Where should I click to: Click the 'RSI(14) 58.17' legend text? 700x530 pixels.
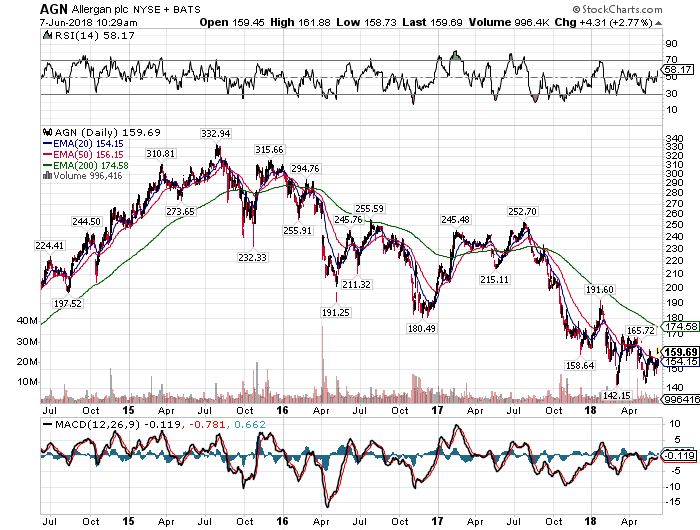94,35
